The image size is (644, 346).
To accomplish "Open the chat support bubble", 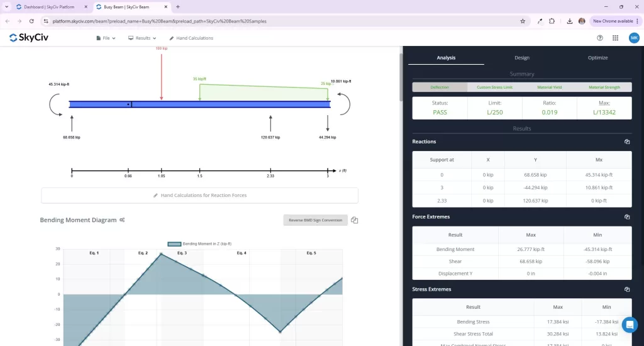I will pos(630,325).
